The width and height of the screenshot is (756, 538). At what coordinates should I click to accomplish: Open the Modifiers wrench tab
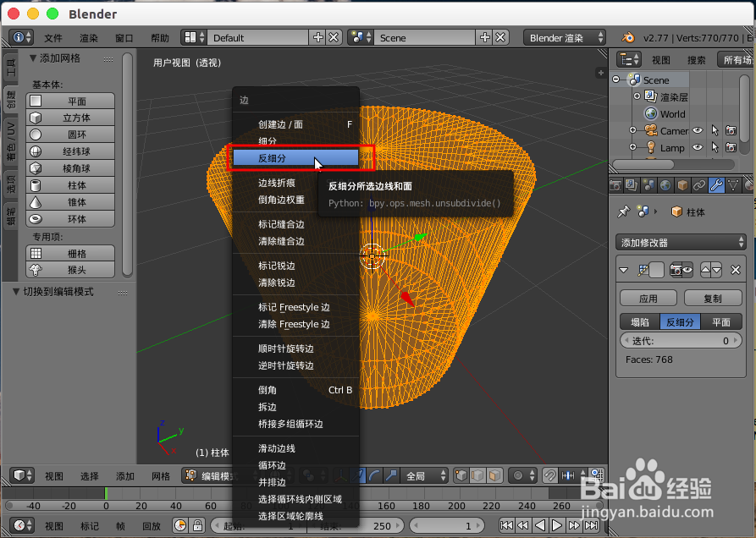click(x=716, y=185)
